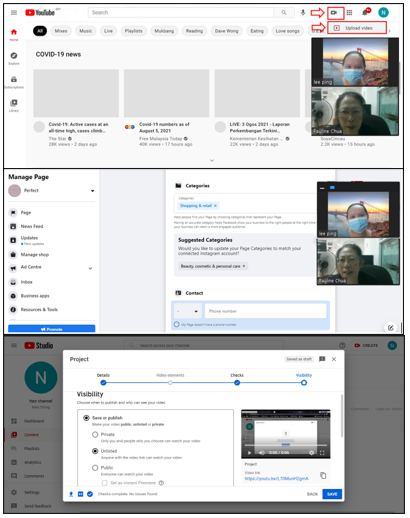Choose Upload video from the create menu

tap(357, 28)
